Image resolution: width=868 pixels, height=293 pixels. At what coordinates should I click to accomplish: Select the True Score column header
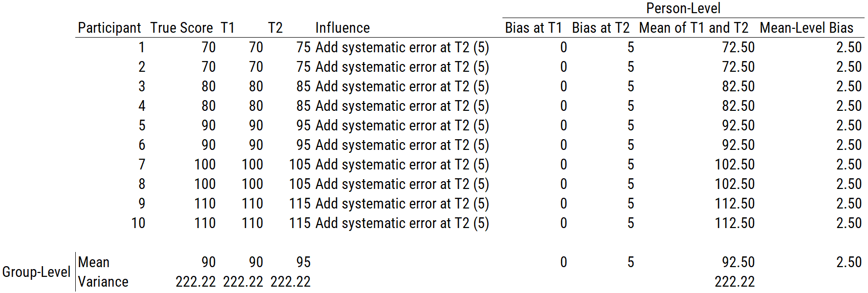pyautogui.click(x=181, y=28)
